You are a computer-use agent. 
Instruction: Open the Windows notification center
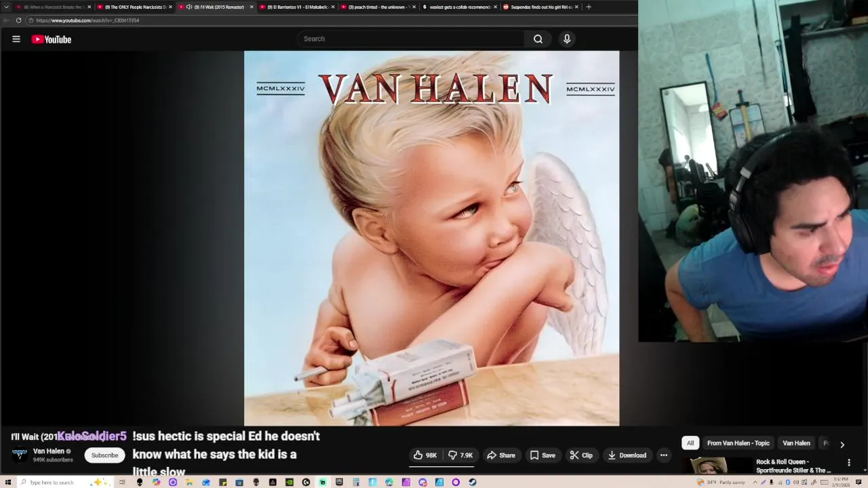(x=859, y=483)
